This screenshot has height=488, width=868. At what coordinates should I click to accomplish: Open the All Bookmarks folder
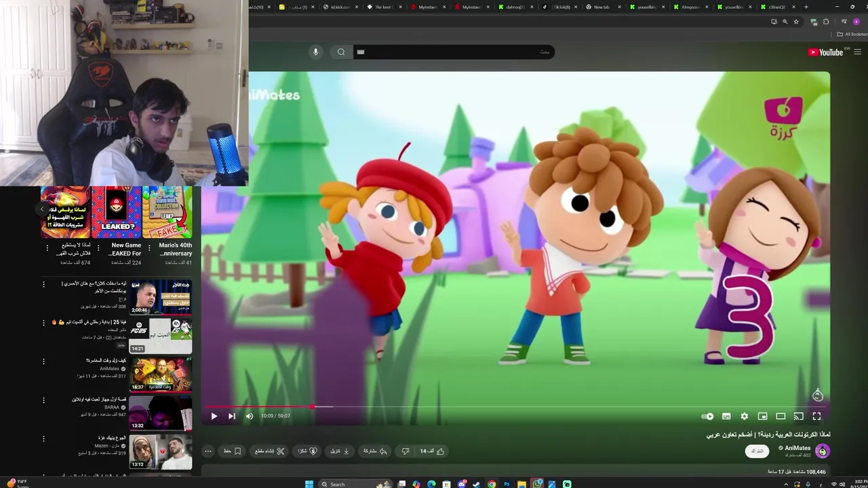pos(852,34)
